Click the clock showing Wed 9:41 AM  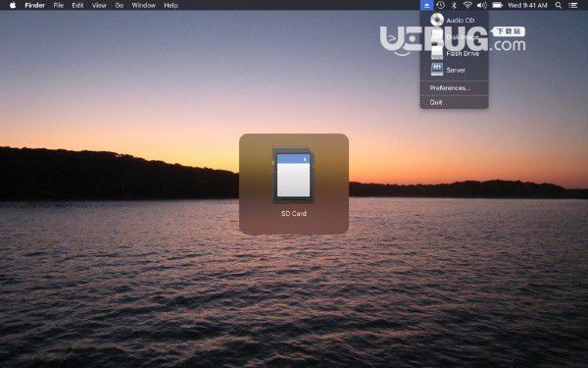coord(527,5)
